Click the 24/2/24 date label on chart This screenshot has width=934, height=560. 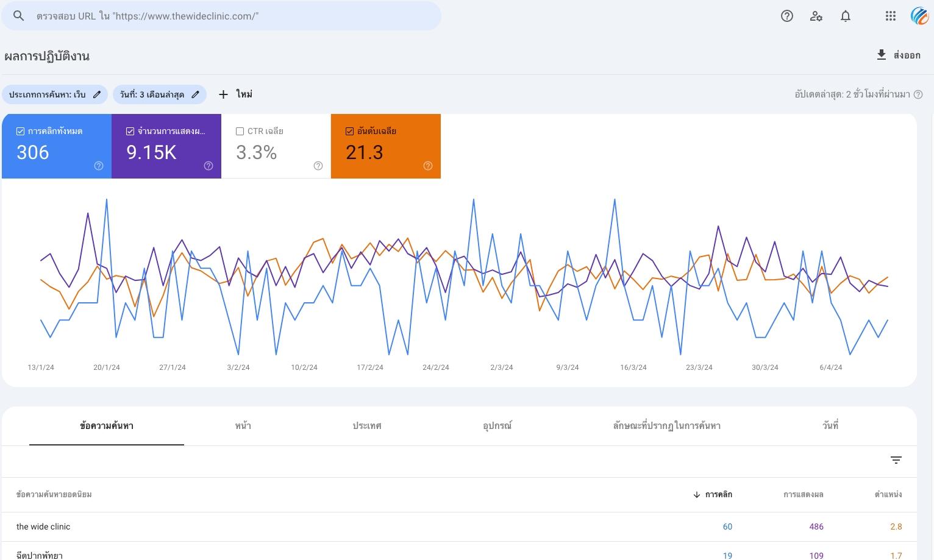tap(436, 367)
